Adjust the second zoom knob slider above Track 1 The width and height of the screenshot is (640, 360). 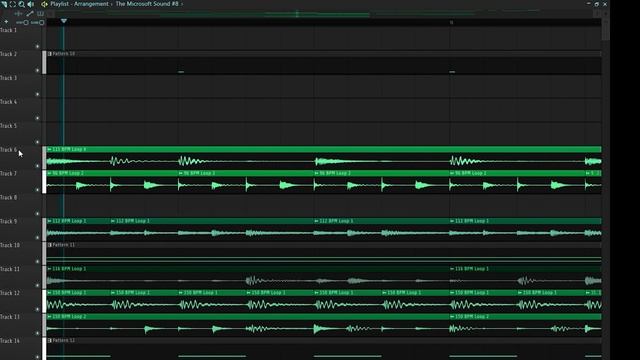tap(38, 22)
